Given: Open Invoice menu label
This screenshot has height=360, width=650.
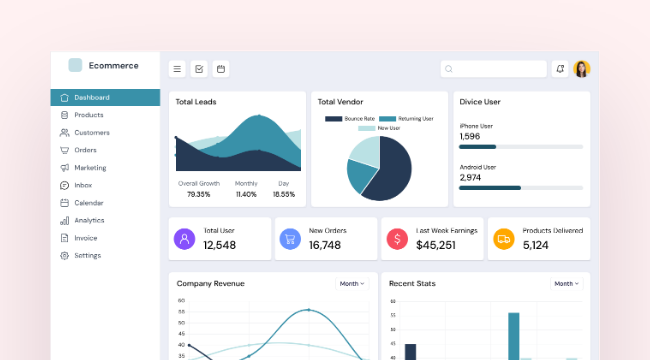Looking at the screenshot, I should (86, 238).
